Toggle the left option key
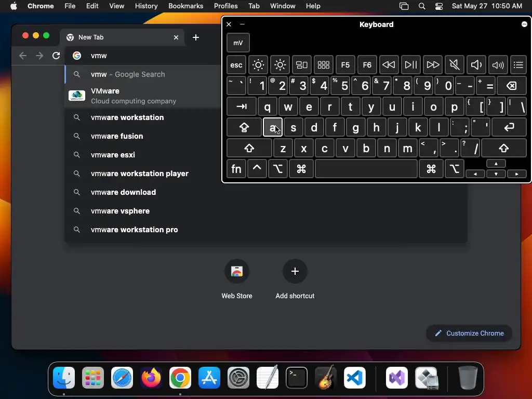 coord(277,169)
